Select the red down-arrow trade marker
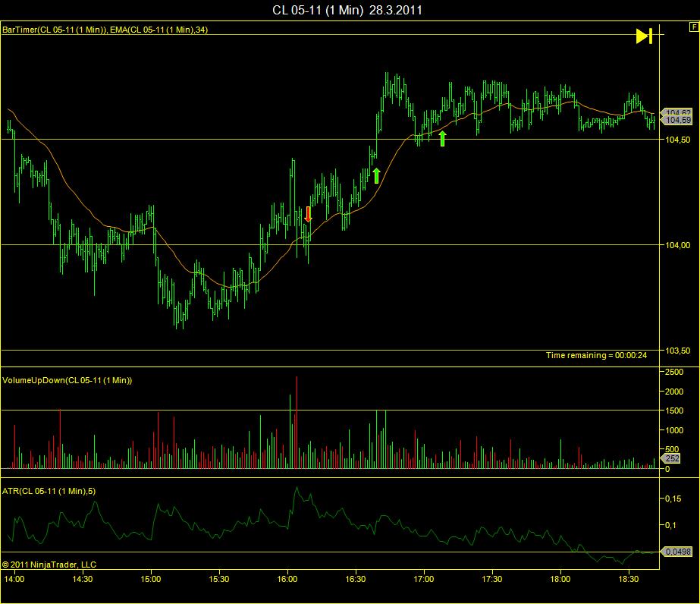This screenshot has width=700, height=604. 308,214
